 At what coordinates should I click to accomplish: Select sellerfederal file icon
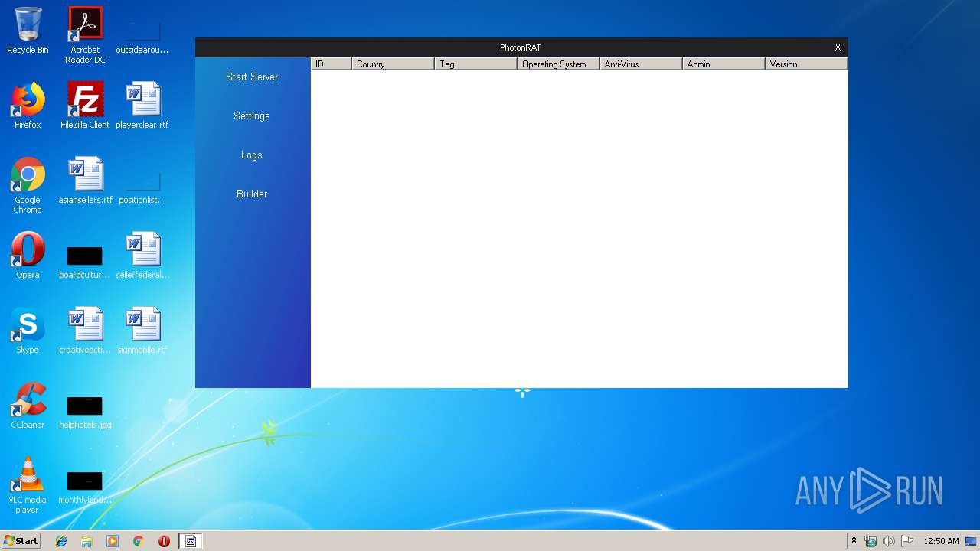tap(142, 256)
